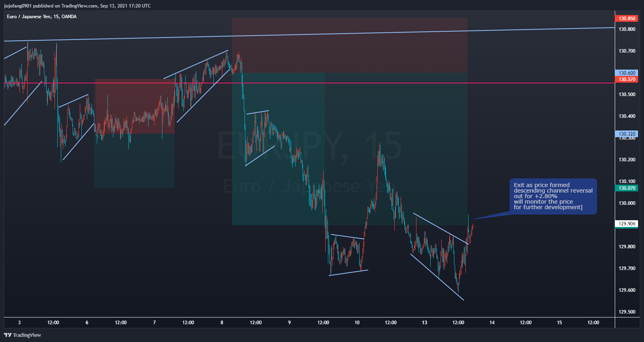Click the 130.100 price axis tick
The width and height of the screenshot is (644, 342).
point(627,181)
